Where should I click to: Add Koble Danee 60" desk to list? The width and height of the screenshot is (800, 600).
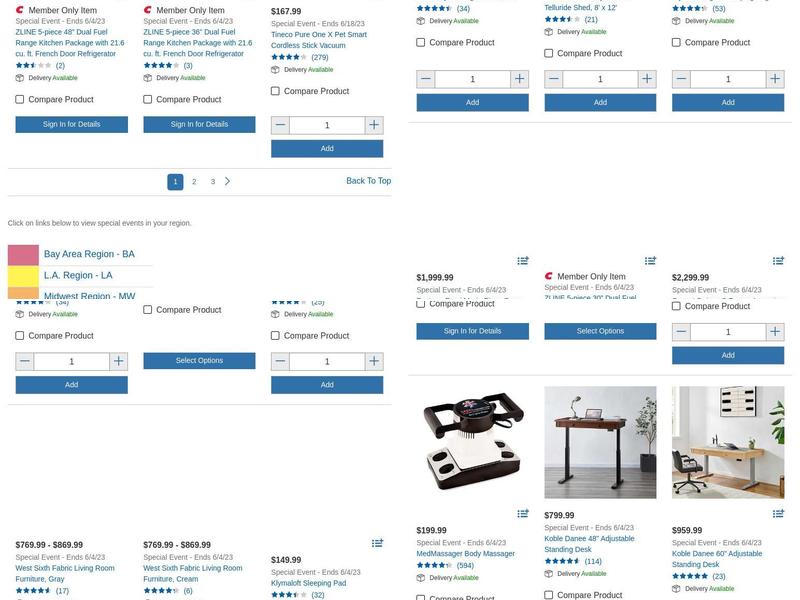click(778, 514)
